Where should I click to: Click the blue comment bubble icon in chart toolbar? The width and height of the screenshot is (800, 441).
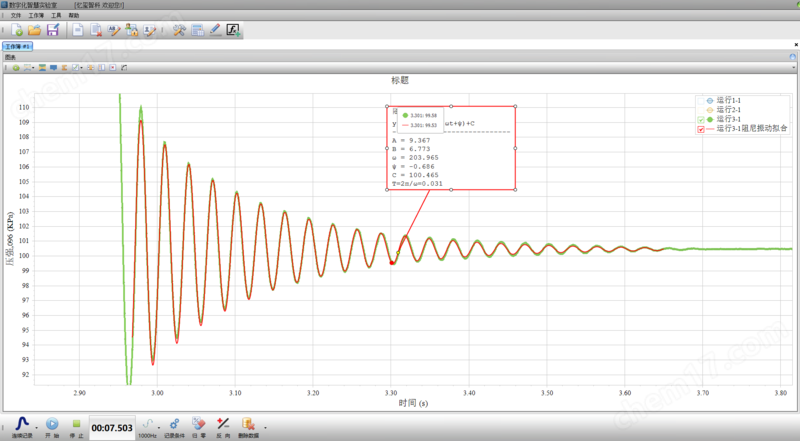click(x=54, y=67)
